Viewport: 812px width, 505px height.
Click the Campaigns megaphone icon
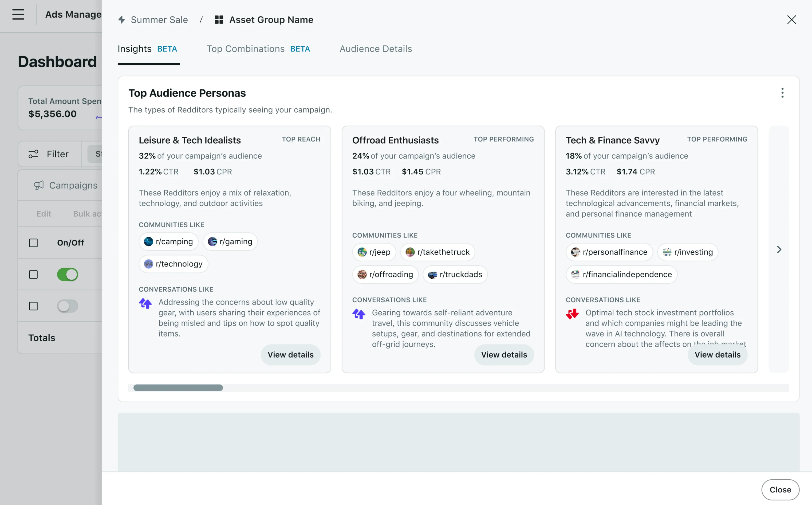(x=38, y=185)
